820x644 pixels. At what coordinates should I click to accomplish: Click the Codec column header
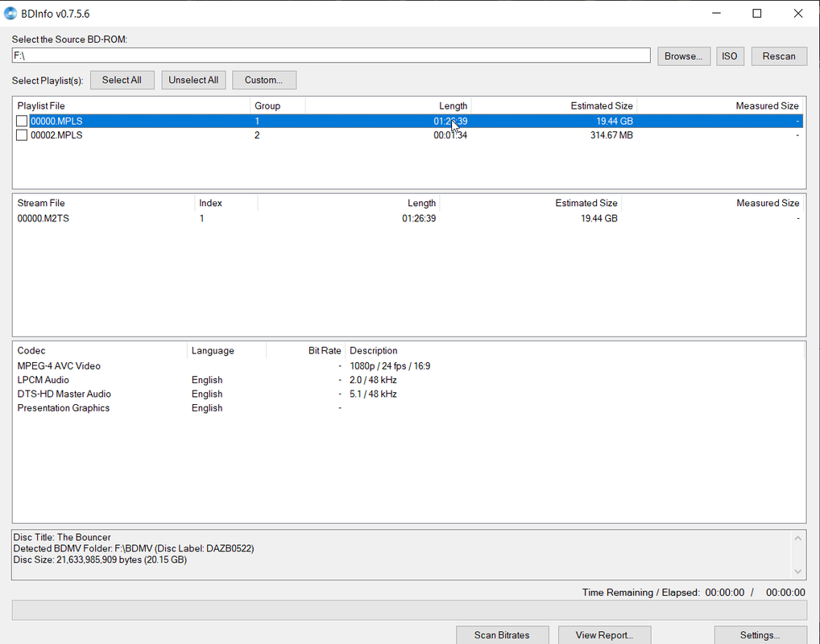click(x=100, y=351)
